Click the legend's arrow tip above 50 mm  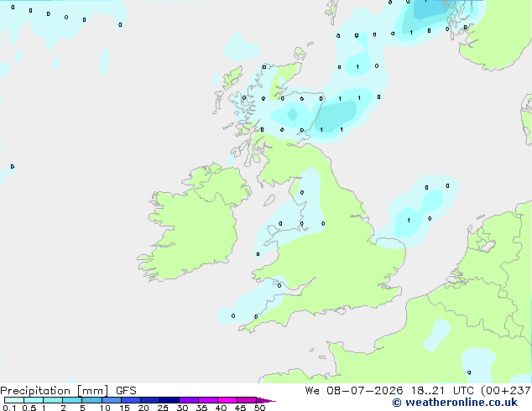[x=266, y=400]
